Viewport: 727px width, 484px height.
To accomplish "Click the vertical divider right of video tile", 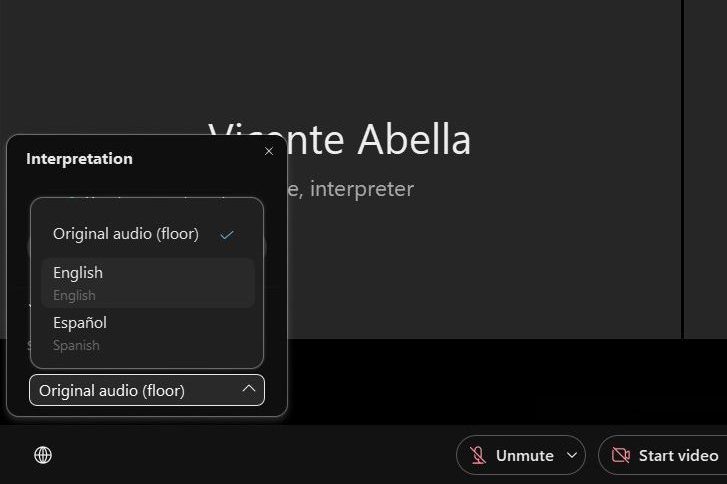I will point(683,170).
